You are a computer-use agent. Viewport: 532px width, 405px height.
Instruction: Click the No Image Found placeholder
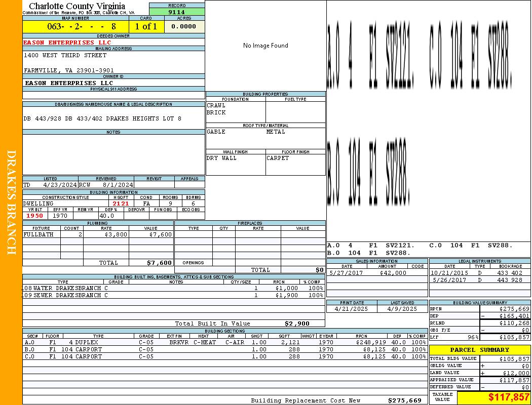[x=265, y=46]
